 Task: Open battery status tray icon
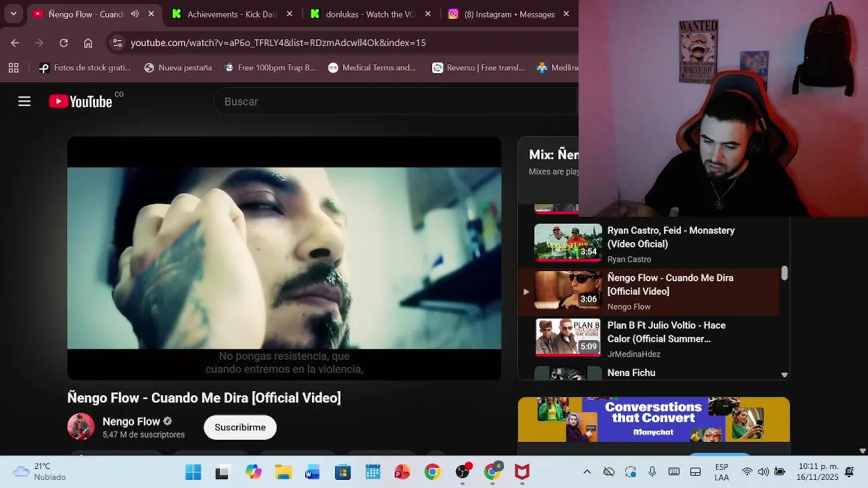coord(780,472)
